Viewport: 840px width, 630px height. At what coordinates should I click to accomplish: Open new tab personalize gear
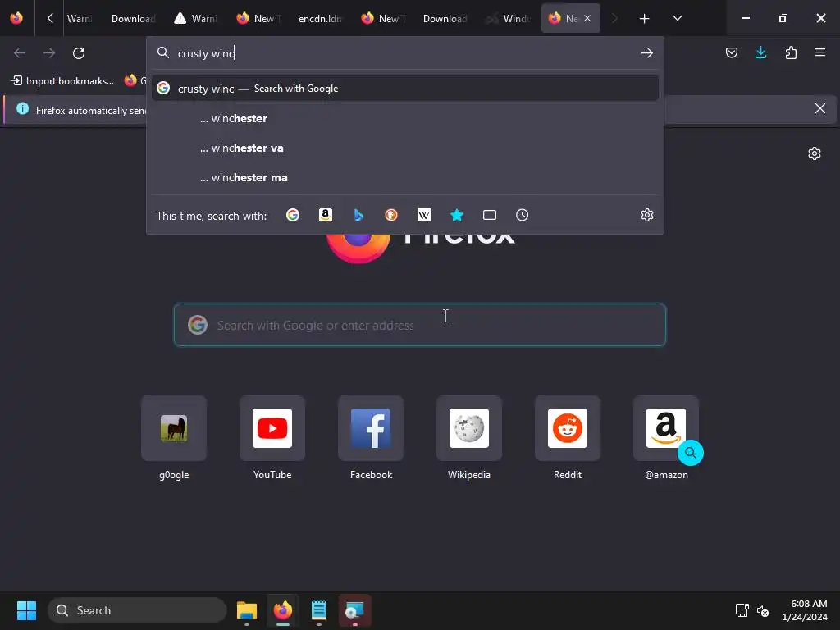click(815, 153)
